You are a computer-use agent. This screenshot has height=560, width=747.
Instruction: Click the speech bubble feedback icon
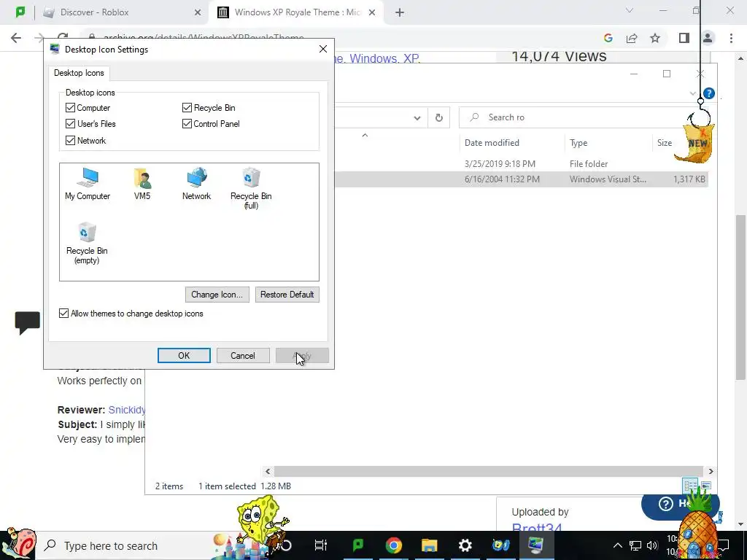coord(27,322)
